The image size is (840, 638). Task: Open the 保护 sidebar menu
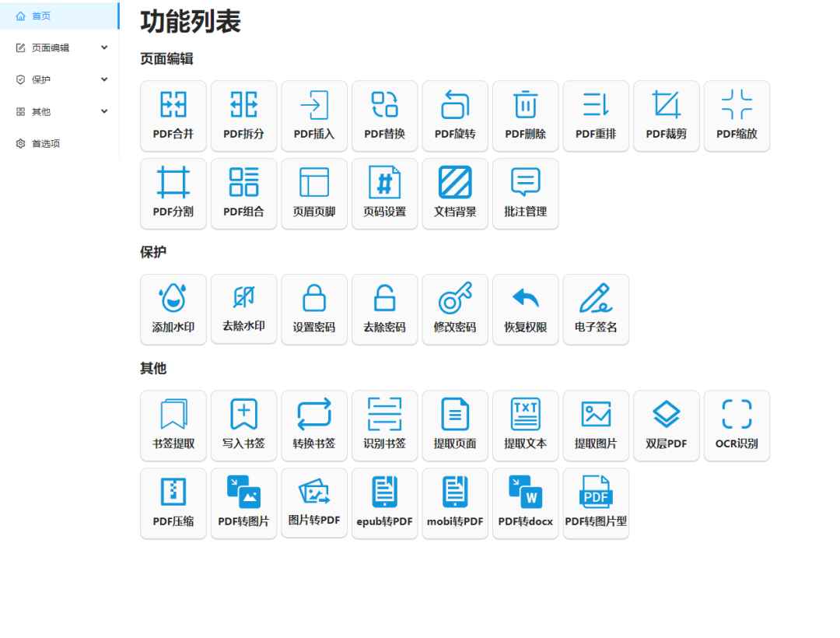(x=59, y=80)
